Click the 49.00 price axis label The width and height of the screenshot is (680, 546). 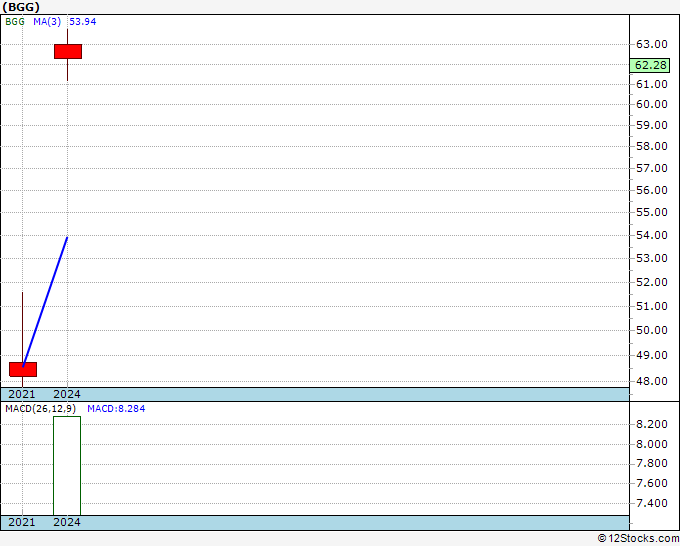pyautogui.click(x=651, y=355)
